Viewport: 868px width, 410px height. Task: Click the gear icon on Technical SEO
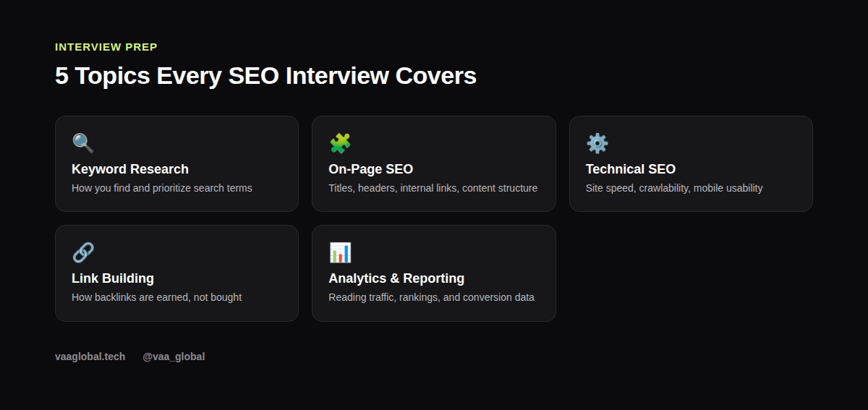coord(597,143)
